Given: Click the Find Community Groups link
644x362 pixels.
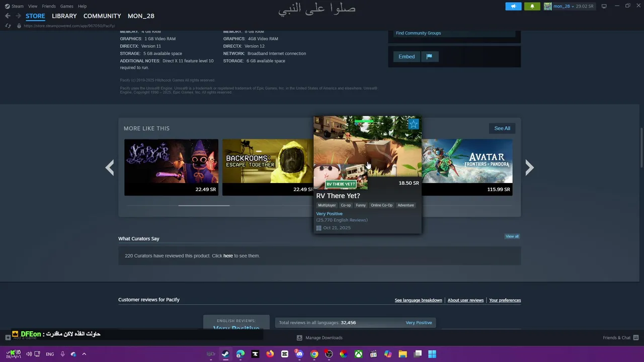Looking at the screenshot, I should (x=418, y=33).
